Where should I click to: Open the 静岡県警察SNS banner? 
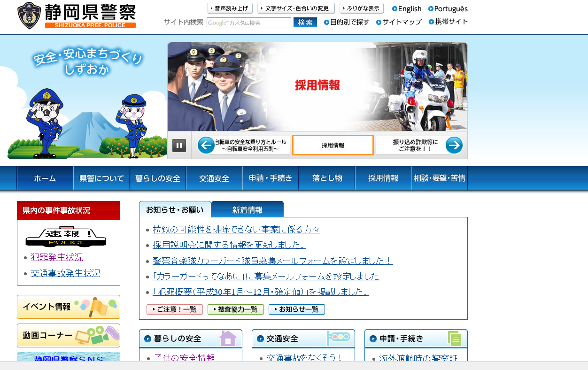[69, 357]
